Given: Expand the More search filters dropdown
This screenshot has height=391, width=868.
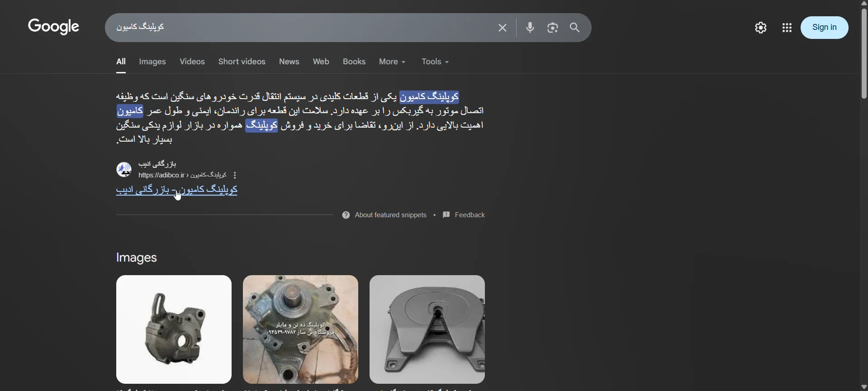Looking at the screenshot, I should pyautogui.click(x=393, y=62).
